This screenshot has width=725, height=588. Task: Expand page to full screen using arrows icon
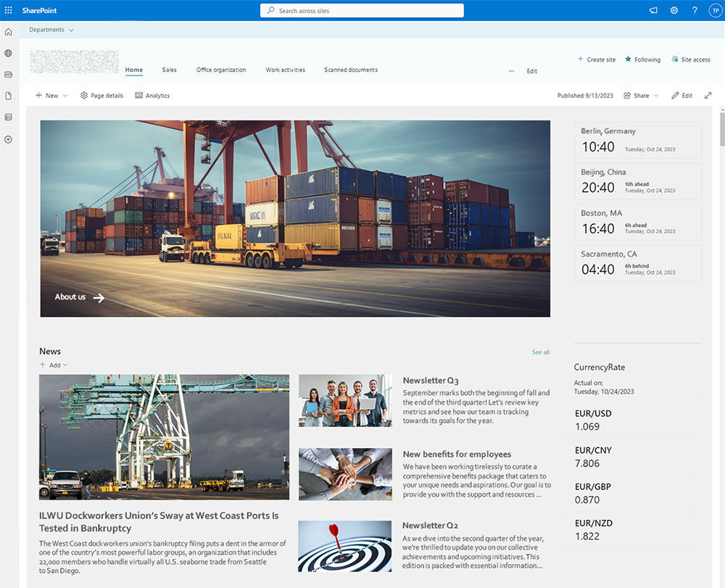tap(708, 96)
